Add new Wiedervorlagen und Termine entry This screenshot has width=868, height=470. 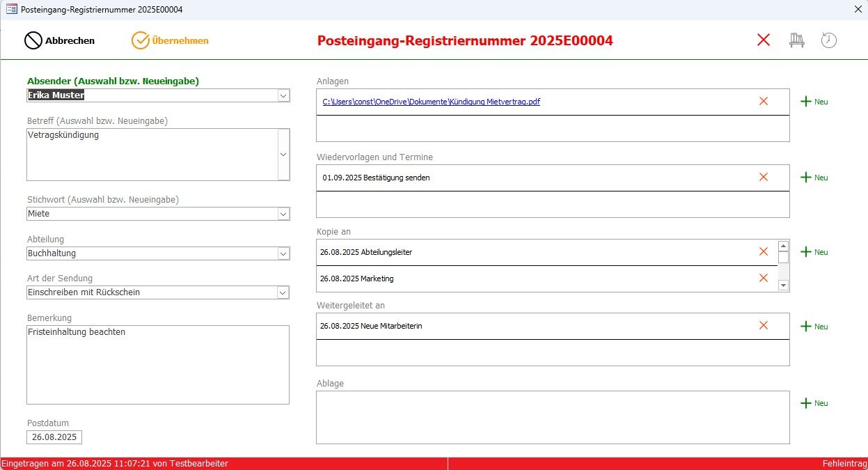pyautogui.click(x=814, y=178)
